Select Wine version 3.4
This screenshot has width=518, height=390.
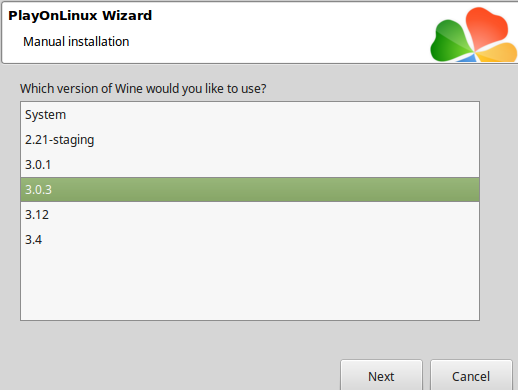point(250,240)
